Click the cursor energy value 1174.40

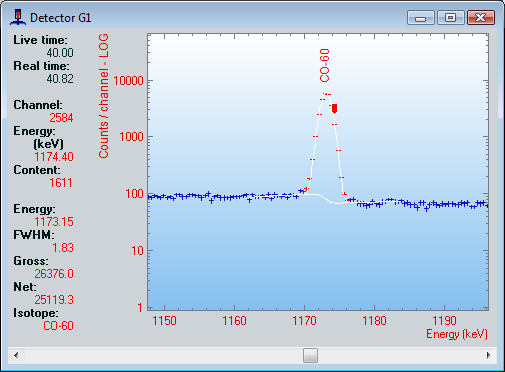coord(54,157)
